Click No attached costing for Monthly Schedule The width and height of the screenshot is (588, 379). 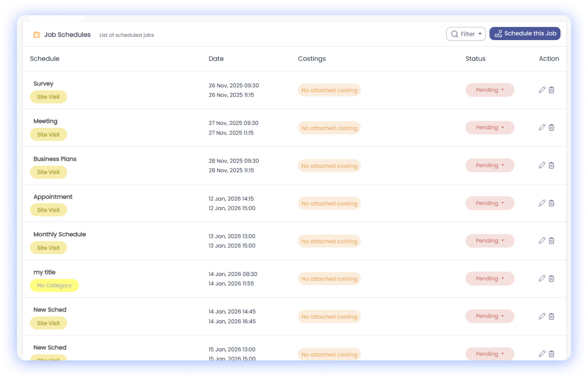(329, 241)
